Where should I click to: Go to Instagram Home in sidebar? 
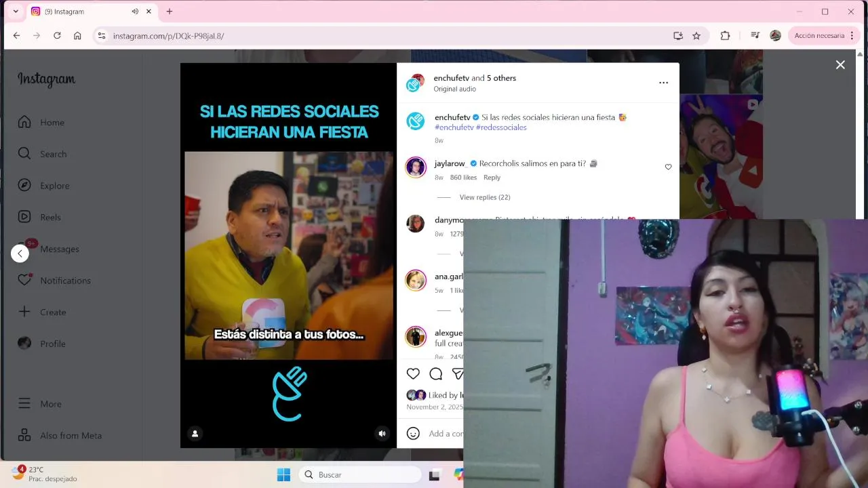click(x=41, y=122)
